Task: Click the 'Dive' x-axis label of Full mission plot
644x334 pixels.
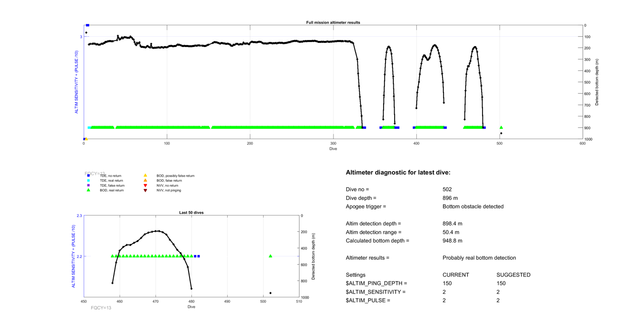Action: click(x=333, y=149)
